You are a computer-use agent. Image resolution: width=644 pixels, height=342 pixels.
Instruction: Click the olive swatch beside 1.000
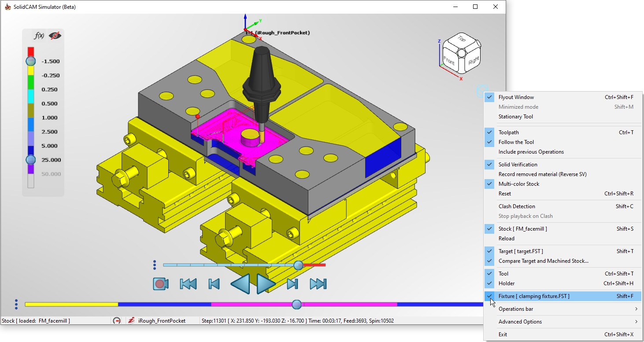click(30, 110)
